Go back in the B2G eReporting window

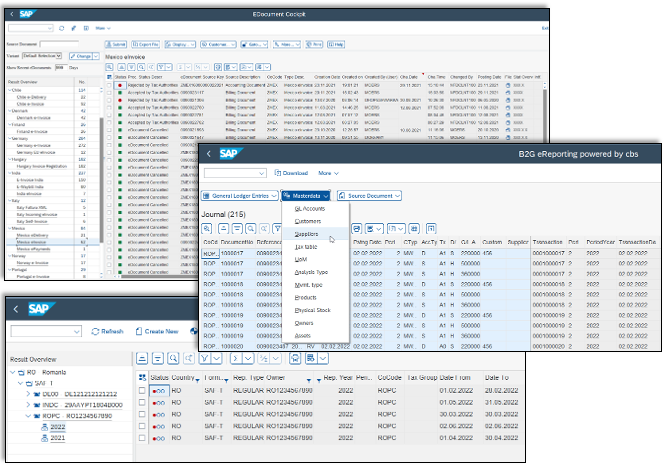[209, 154]
